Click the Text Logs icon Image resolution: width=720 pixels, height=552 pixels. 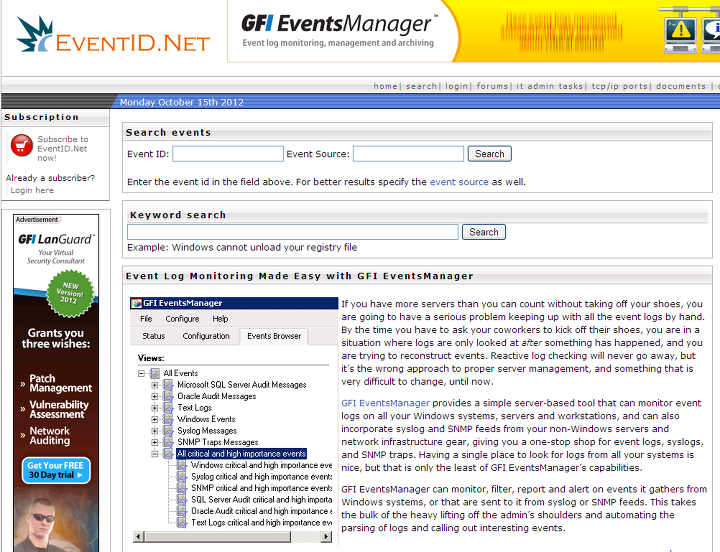(169, 408)
